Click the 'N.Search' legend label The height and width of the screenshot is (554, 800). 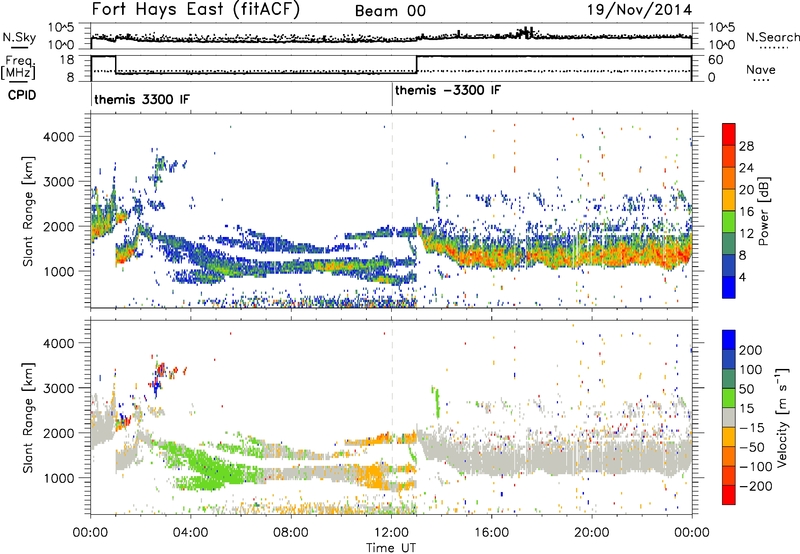coord(772,37)
